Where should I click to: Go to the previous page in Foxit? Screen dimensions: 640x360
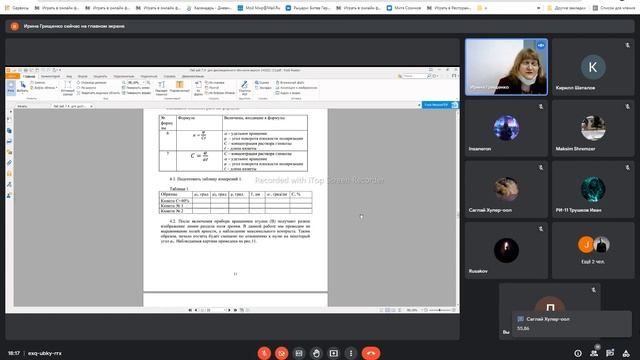(196, 310)
